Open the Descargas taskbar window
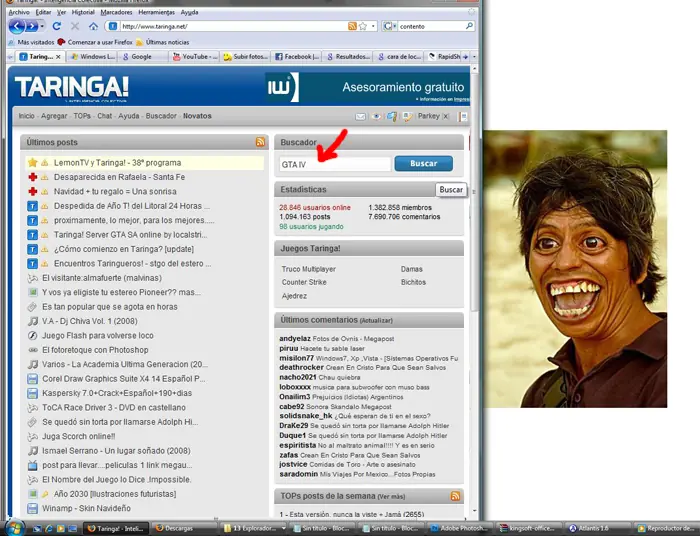Screen dimensions: 700x536 [x=184, y=528]
